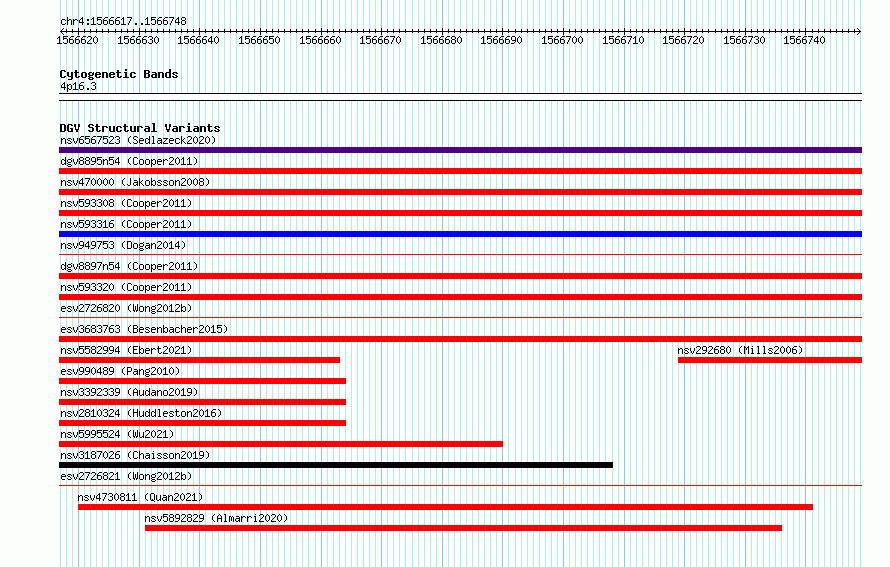Click ruler position 1566700
890x567 pixels.
click(x=562, y=40)
